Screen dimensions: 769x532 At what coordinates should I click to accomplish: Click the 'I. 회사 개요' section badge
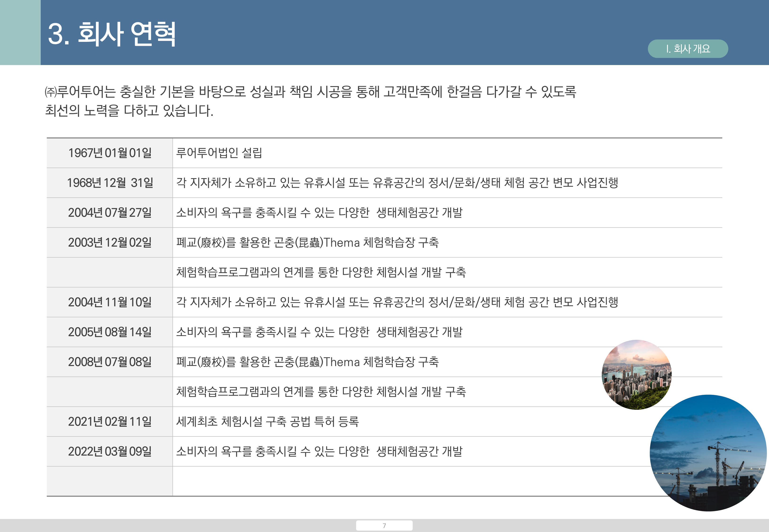688,49
